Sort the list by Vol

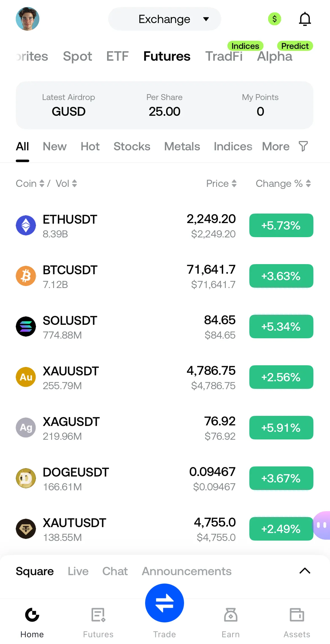tap(66, 183)
